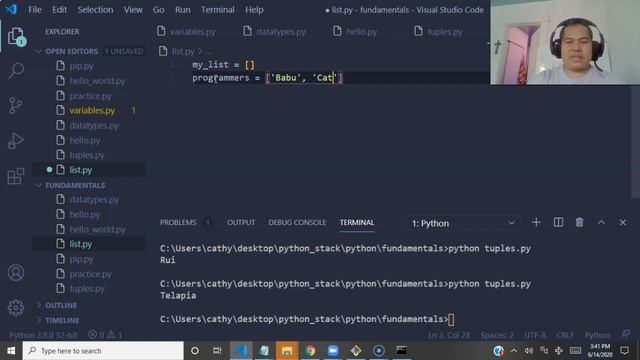Open list.py in Fundamentals folder
The height and width of the screenshot is (360, 640).
[x=80, y=244]
